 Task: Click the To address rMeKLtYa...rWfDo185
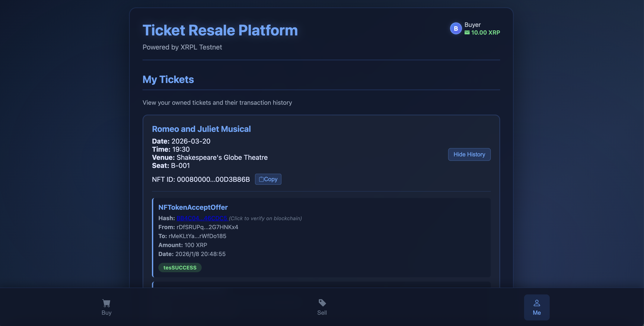point(197,236)
